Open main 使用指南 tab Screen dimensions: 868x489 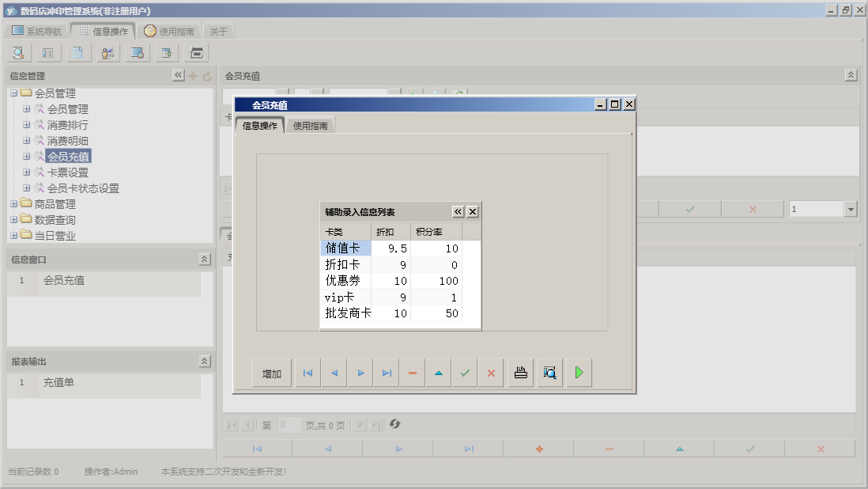click(x=169, y=32)
